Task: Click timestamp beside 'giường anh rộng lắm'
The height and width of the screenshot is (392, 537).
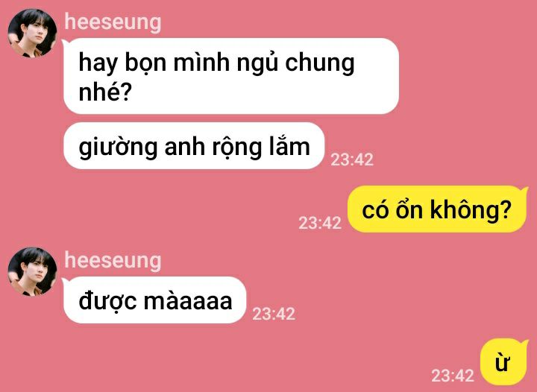Action: pos(352,159)
